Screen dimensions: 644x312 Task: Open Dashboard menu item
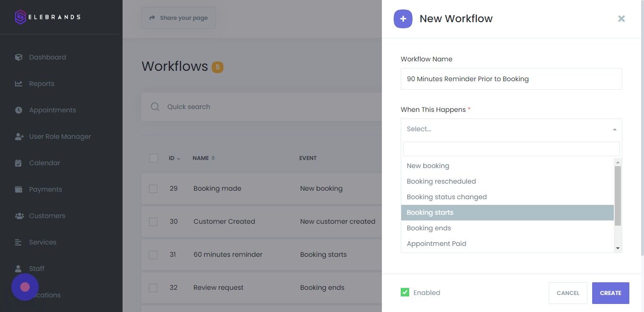(48, 57)
